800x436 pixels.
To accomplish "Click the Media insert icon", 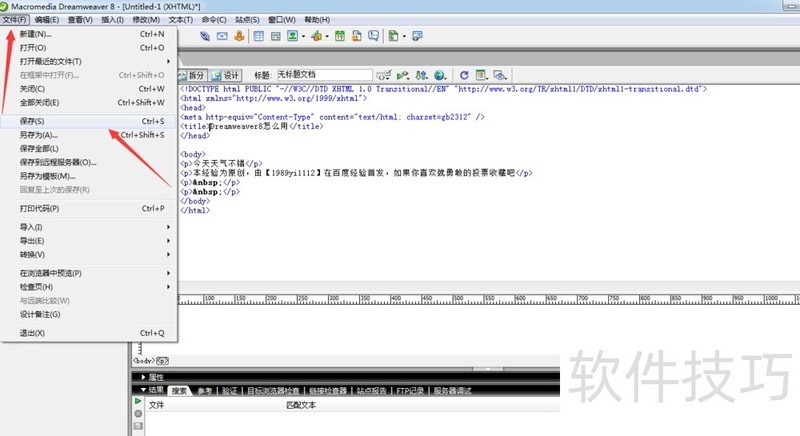I will pyautogui.click(x=316, y=36).
